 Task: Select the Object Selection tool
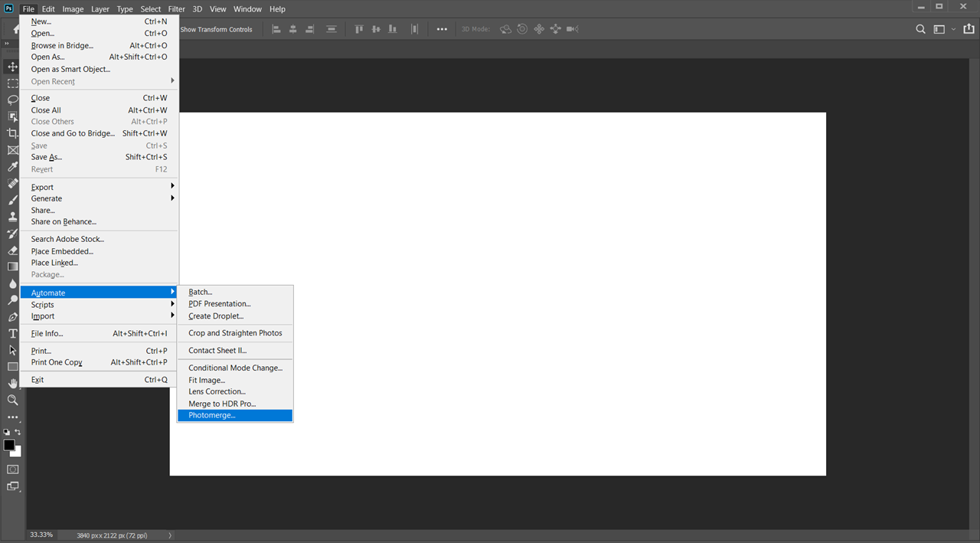click(12, 116)
